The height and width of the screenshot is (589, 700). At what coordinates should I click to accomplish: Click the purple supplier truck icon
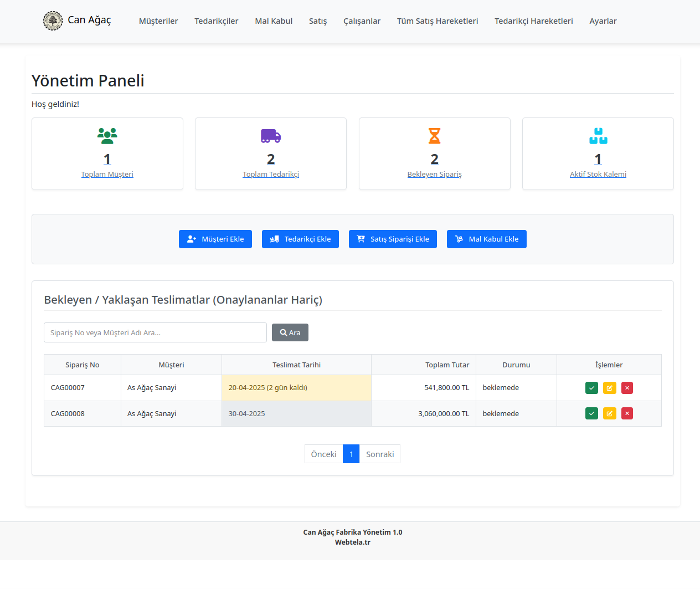pyautogui.click(x=271, y=136)
